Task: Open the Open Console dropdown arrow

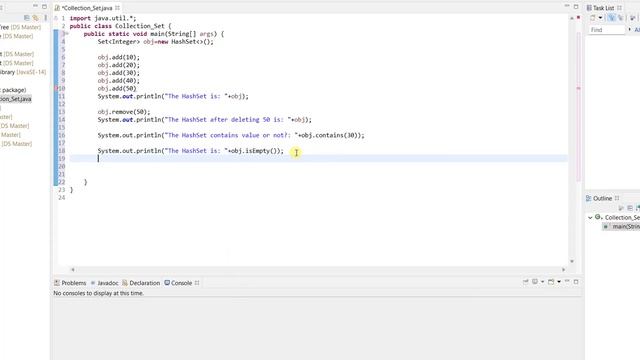Action: pos(559,282)
